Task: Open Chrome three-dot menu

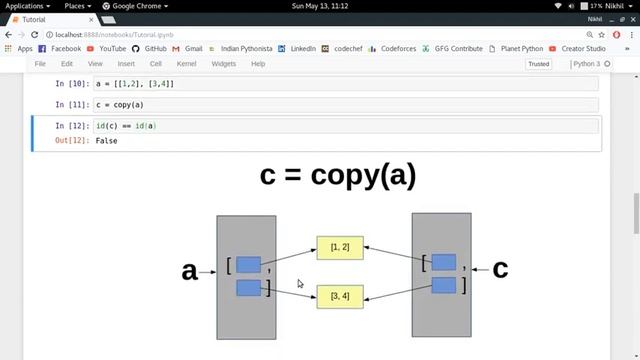Action: coord(631,35)
